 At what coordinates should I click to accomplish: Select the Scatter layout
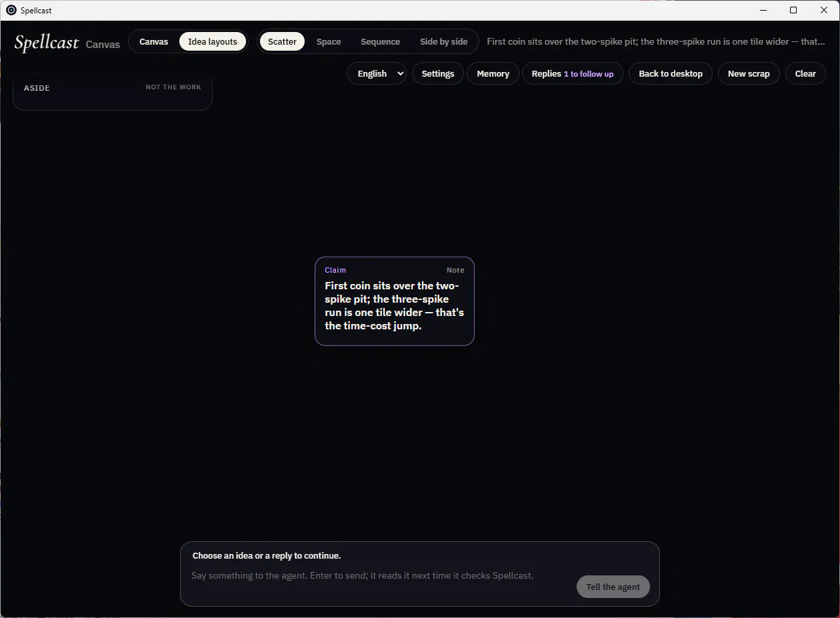pyautogui.click(x=282, y=41)
